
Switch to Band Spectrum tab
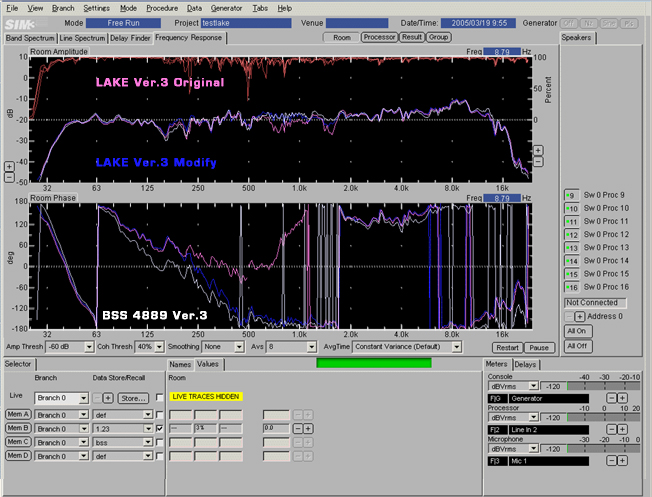coord(30,38)
